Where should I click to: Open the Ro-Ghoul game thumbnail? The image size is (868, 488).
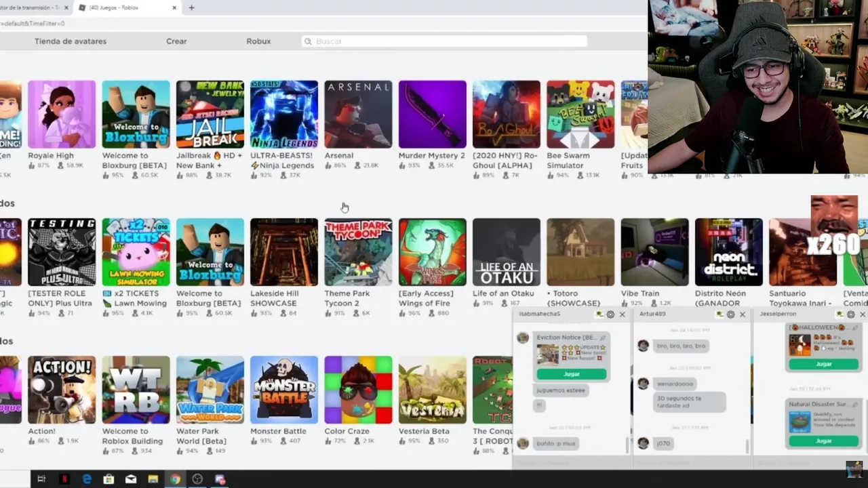pyautogui.click(x=507, y=115)
